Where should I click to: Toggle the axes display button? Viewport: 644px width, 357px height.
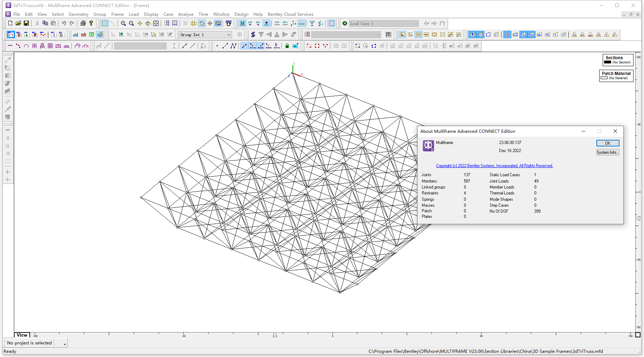coord(202,23)
